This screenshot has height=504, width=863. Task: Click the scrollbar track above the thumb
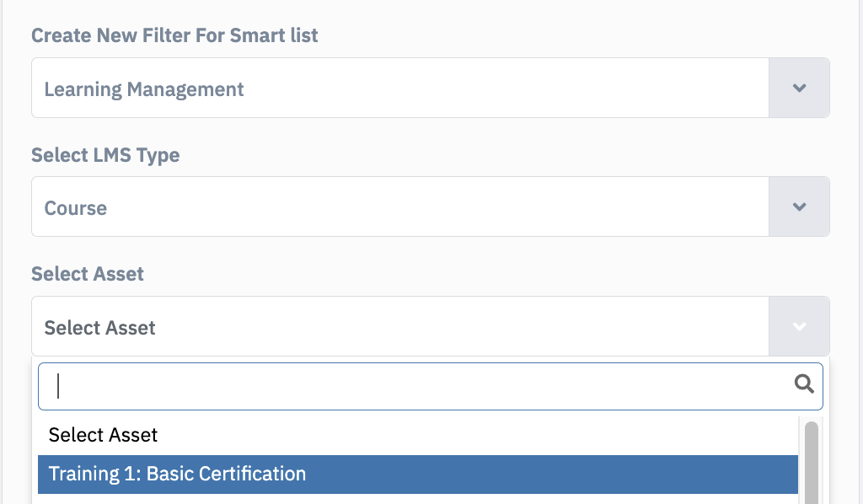(812, 419)
